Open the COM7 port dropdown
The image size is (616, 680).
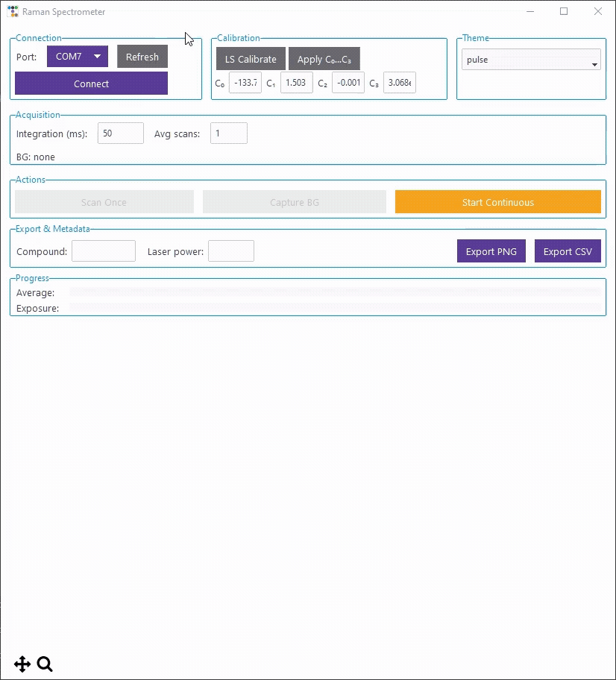pyautogui.click(x=78, y=57)
